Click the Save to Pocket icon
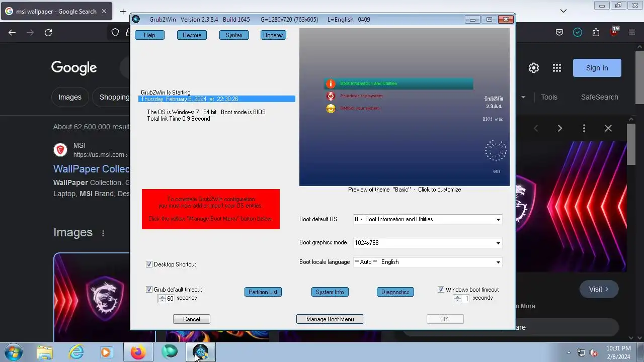Screen dimensions: 644x362 pyautogui.click(x=559, y=33)
